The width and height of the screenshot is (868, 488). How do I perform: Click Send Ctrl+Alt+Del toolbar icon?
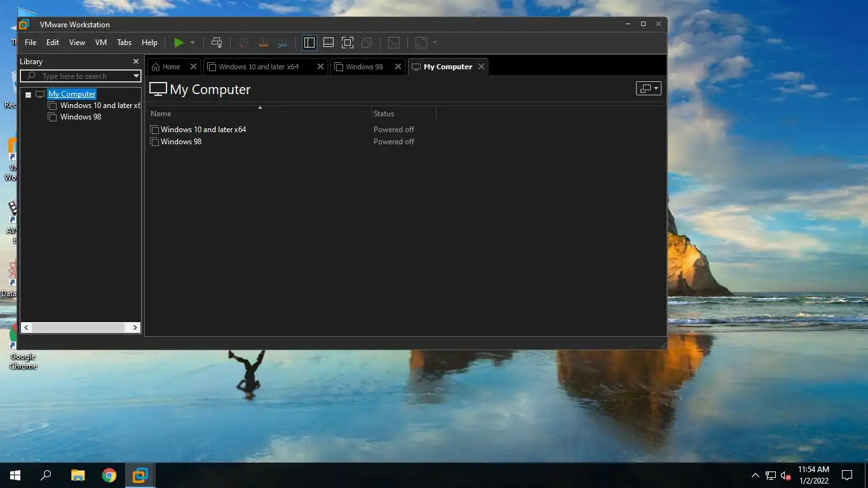pos(217,43)
